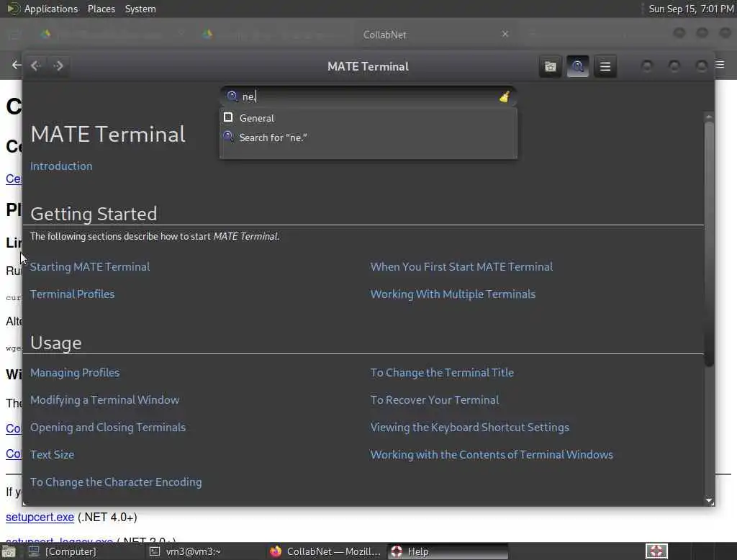Click the clock showing Sun Sep 15
The width and height of the screenshot is (737, 560).
click(x=691, y=9)
